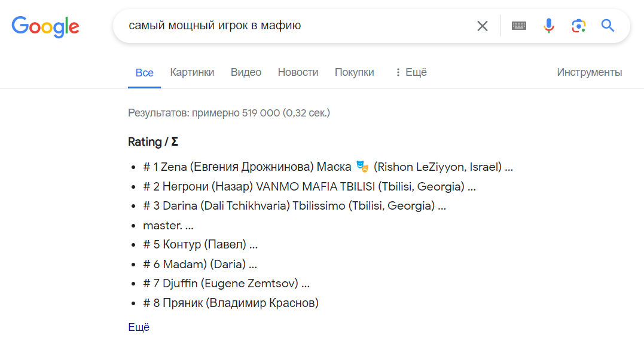Click the #2 Негрони list entry
This screenshot has height=344, width=644.
click(x=309, y=187)
